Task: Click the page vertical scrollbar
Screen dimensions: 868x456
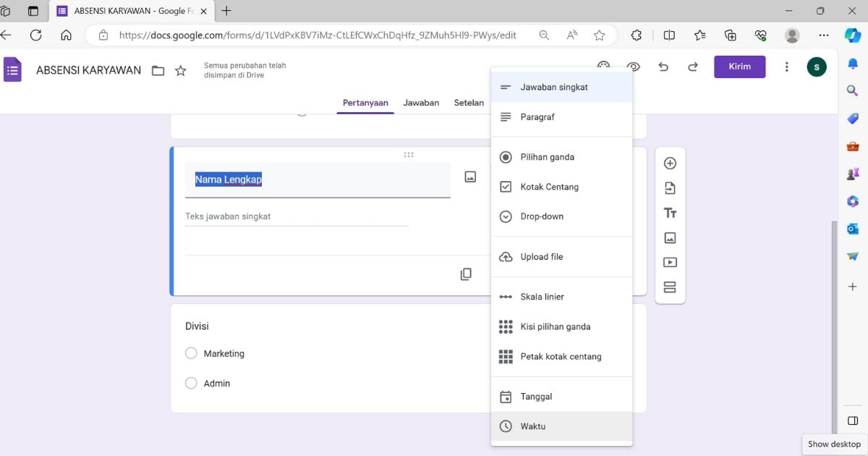Action: (x=833, y=326)
